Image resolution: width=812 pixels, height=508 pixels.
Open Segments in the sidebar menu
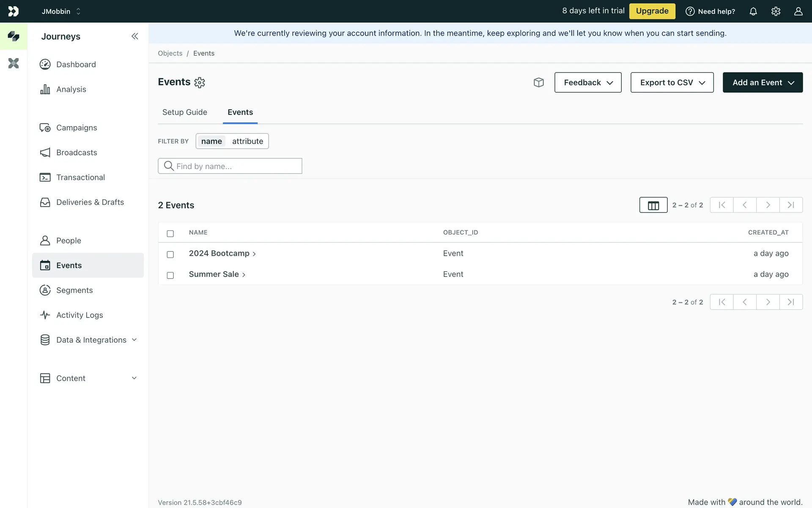pos(74,290)
